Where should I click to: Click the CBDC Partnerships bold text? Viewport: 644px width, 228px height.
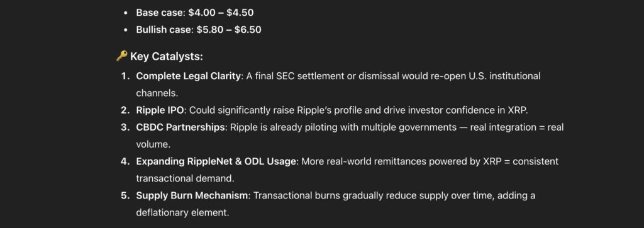(180, 128)
